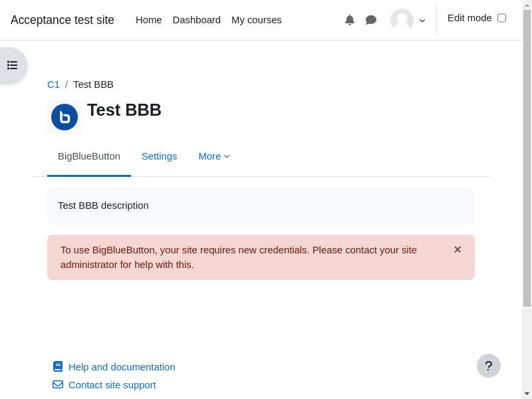The height and width of the screenshot is (399, 532).
Task: Open the messaging speech bubble icon
Action: coord(371,20)
